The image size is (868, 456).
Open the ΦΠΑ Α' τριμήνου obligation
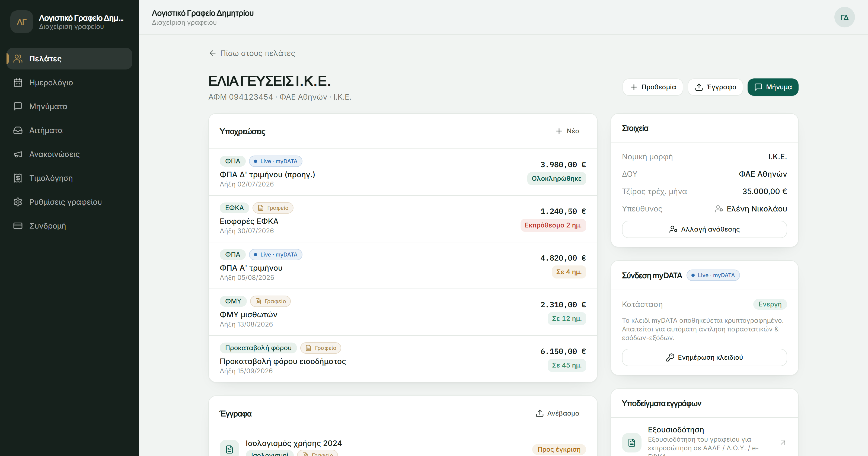pos(403,265)
